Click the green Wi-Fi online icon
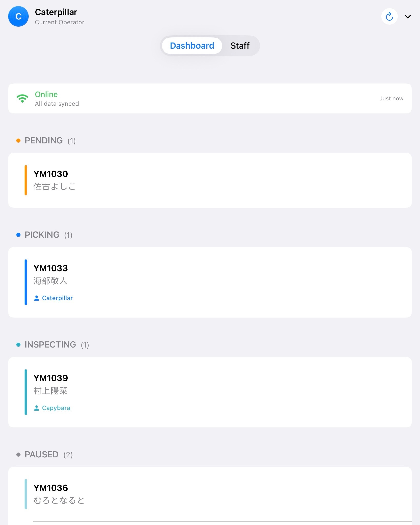 22,99
